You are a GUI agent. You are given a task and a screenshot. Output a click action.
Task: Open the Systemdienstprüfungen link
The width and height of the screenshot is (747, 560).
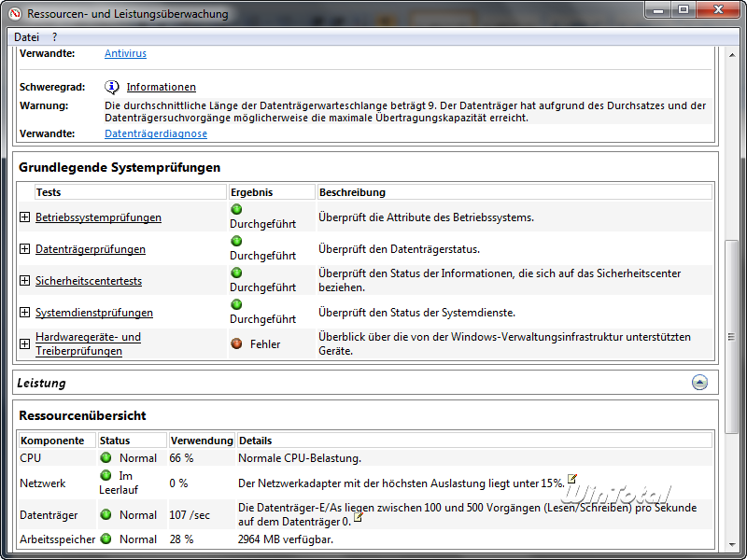(94, 313)
